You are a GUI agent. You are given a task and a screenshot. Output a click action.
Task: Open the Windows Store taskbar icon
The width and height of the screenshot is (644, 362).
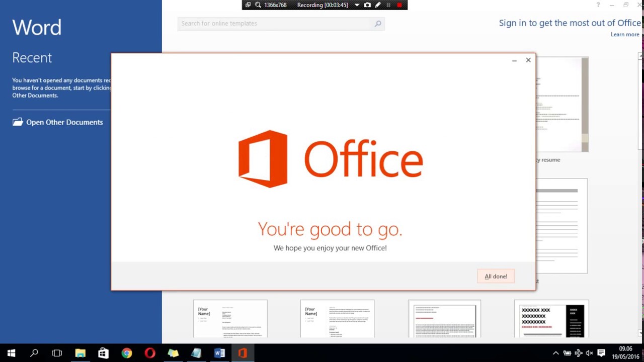point(103,353)
